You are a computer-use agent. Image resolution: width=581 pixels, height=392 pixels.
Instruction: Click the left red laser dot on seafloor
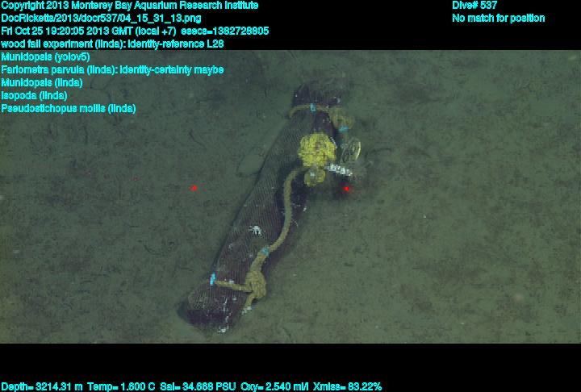pos(194,188)
